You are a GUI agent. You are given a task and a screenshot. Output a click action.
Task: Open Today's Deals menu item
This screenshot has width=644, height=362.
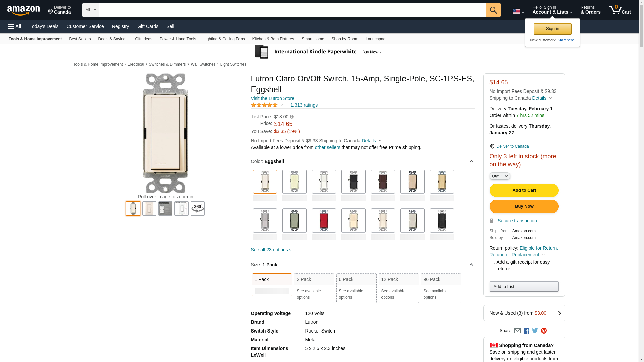(44, 26)
